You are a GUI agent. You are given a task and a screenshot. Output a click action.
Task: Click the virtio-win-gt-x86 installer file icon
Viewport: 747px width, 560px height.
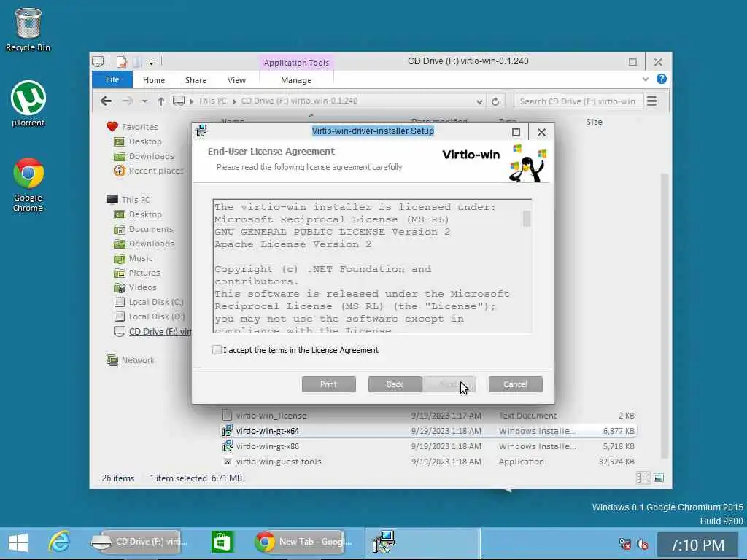[228, 446]
